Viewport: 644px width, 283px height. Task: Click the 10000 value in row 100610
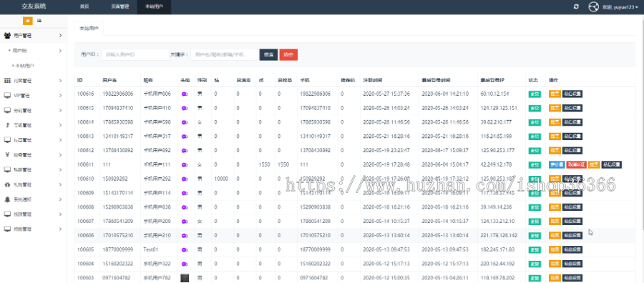(x=221, y=179)
